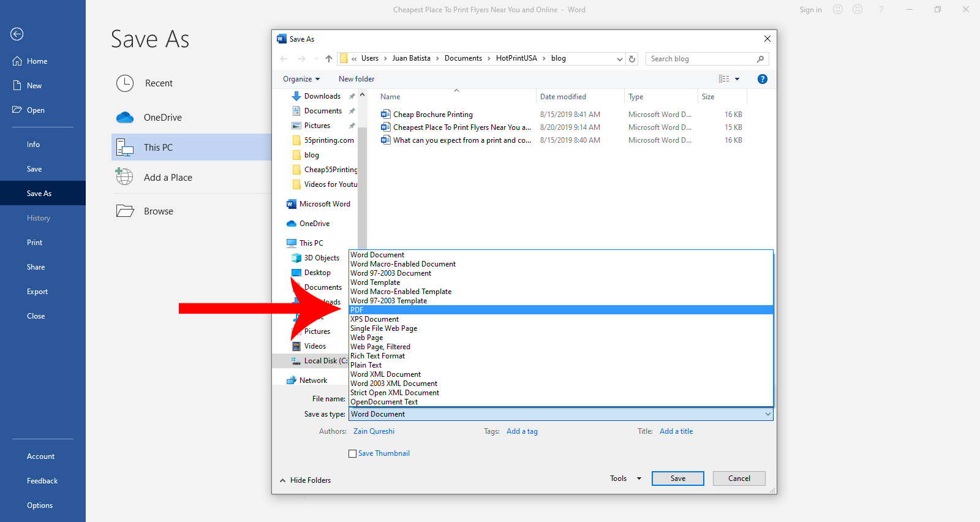Click the Add a title link
The height and width of the screenshot is (522, 980).
676,431
